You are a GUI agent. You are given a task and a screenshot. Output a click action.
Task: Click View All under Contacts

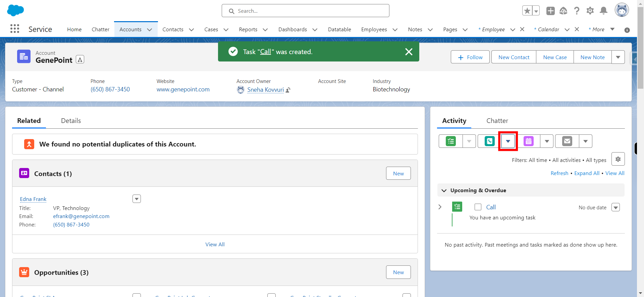coord(215,244)
